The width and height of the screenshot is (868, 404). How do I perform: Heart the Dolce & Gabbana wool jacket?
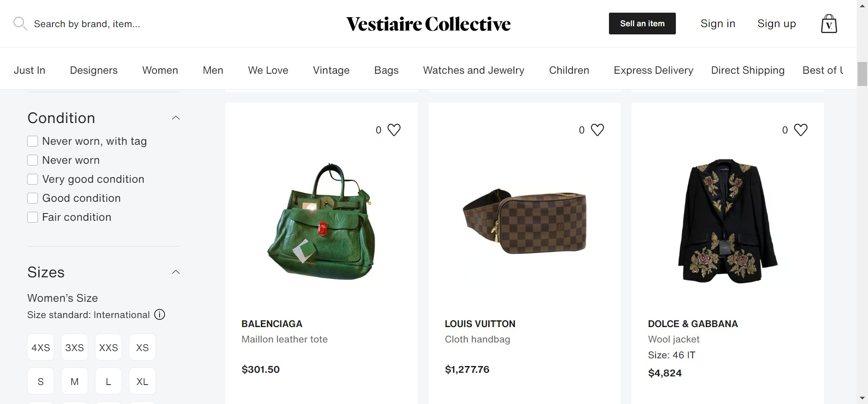pos(800,130)
